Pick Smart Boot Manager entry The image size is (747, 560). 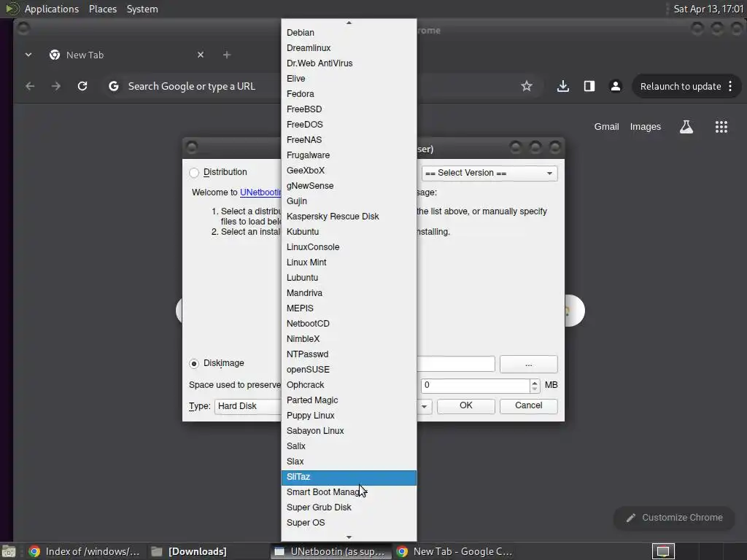point(349,492)
